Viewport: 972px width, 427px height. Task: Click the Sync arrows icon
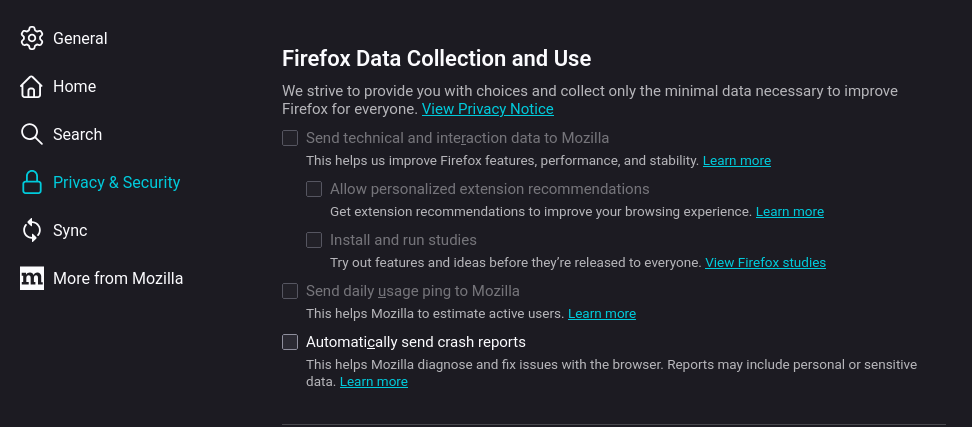click(32, 231)
